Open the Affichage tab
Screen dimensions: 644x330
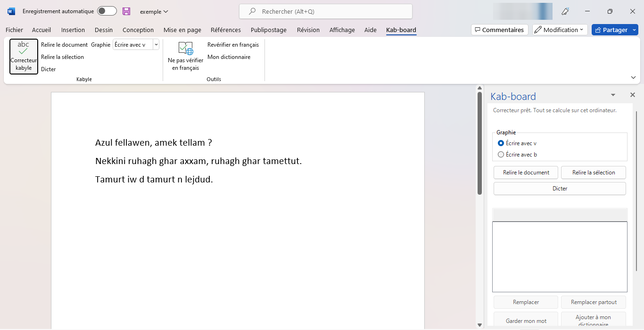pyautogui.click(x=342, y=30)
